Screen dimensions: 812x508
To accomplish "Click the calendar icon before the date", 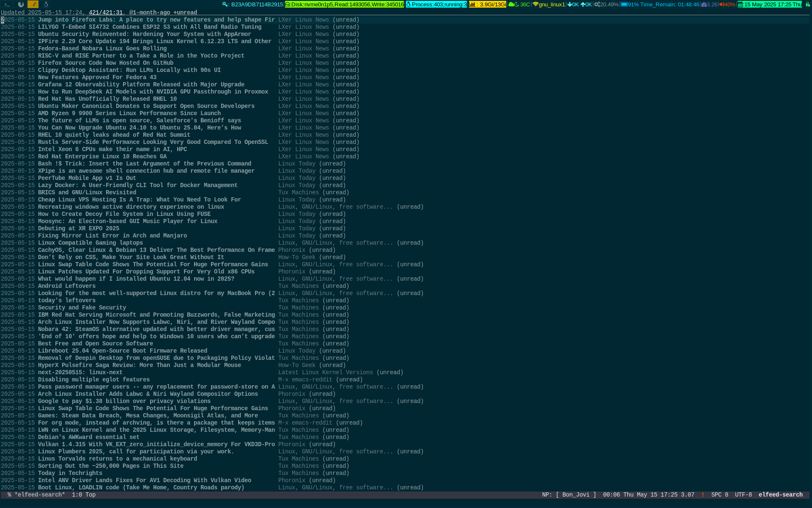I will [741, 5].
